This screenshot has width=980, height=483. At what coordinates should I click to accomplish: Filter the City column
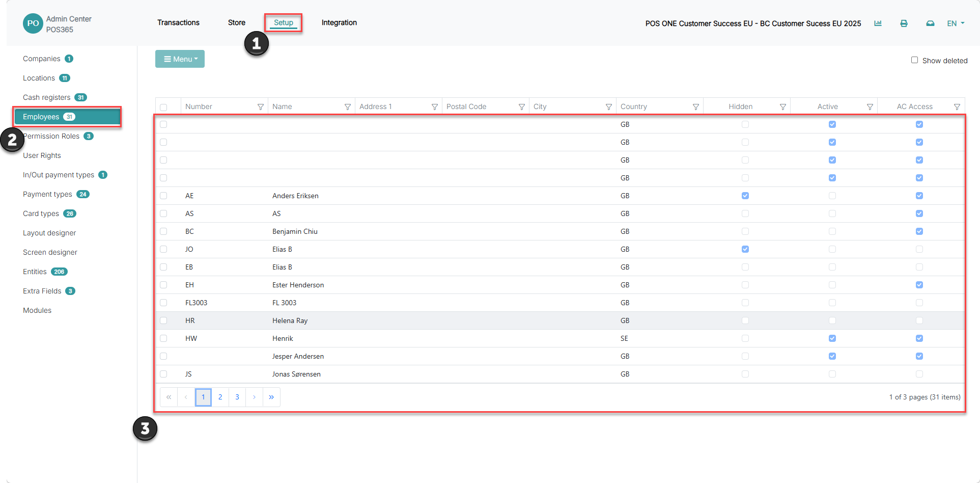[609, 107]
